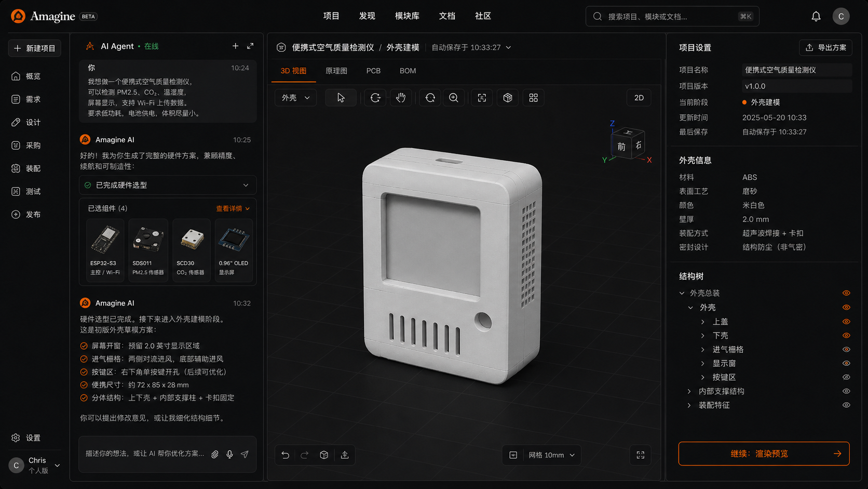Viewport: 868px width, 489px height.
Task: Undo the last modeling action
Action: point(286,455)
